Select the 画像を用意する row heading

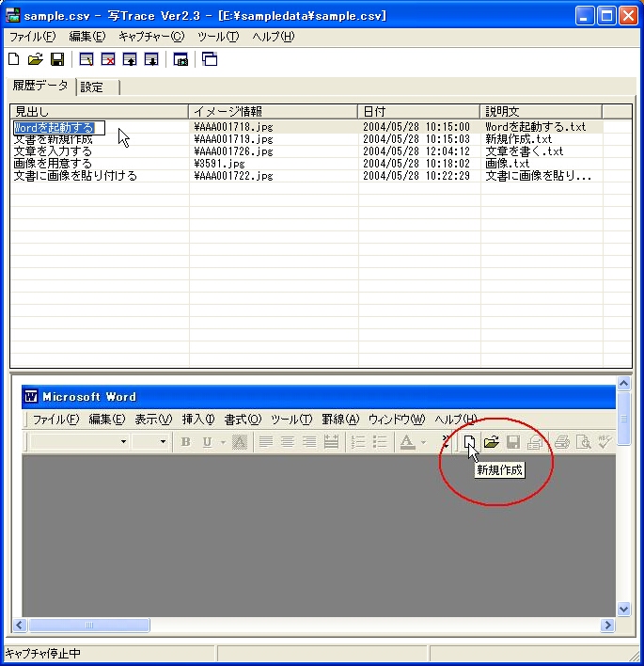click(53, 164)
